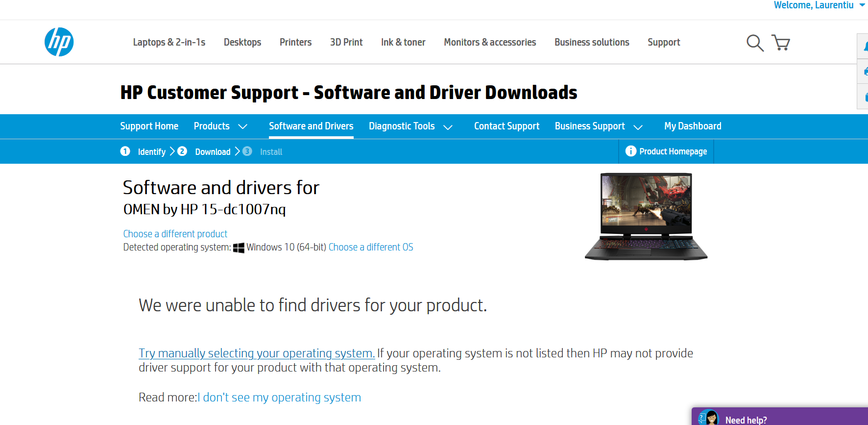This screenshot has width=868, height=425.
Task: Open the Diagnostic Tools tab label
Action: point(402,126)
